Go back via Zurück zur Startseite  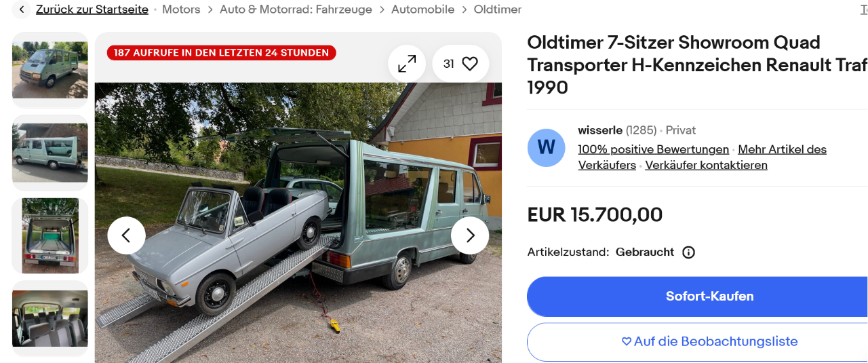click(x=92, y=9)
